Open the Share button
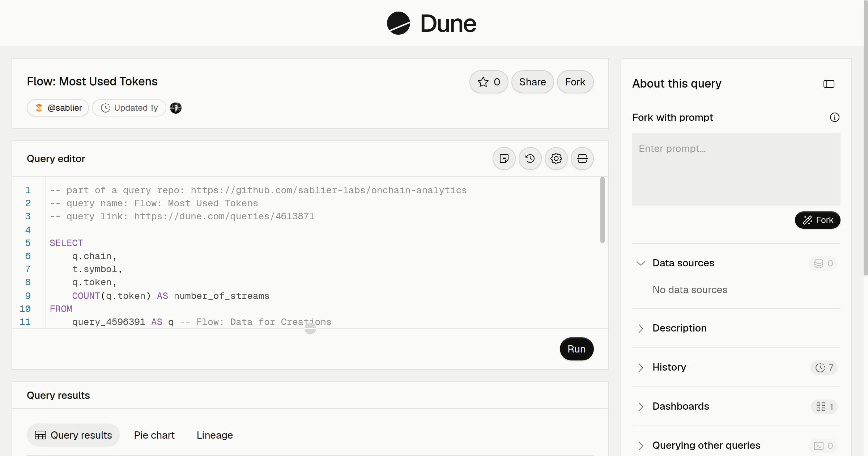This screenshot has height=456, width=868. tap(532, 82)
